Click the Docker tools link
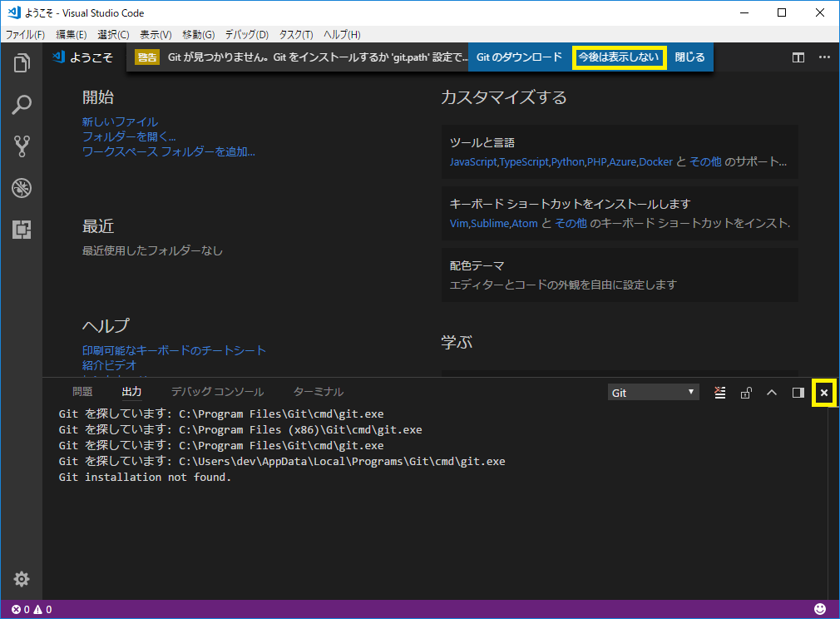This screenshot has width=840, height=619. [655, 162]
